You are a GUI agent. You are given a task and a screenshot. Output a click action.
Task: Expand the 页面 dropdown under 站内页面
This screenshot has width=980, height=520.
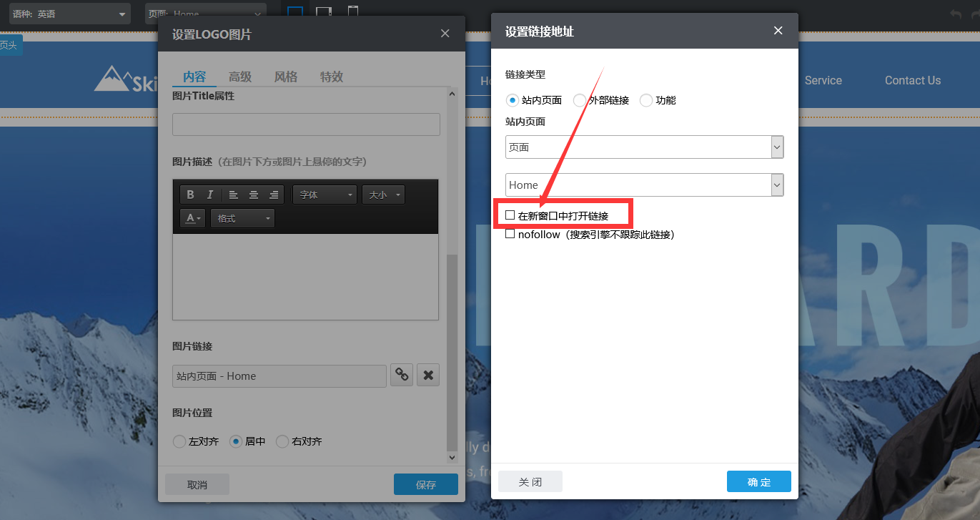pos(644,147)
